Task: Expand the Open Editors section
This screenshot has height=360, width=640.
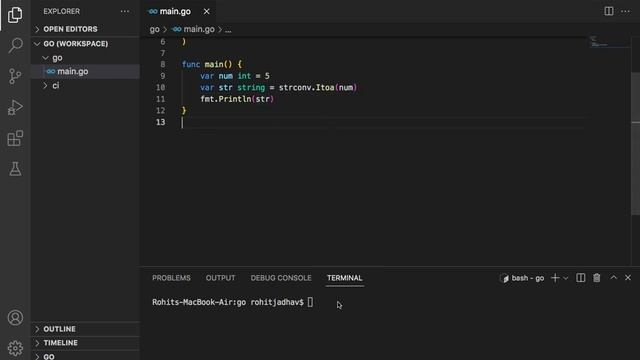Action: pos(85,29)
